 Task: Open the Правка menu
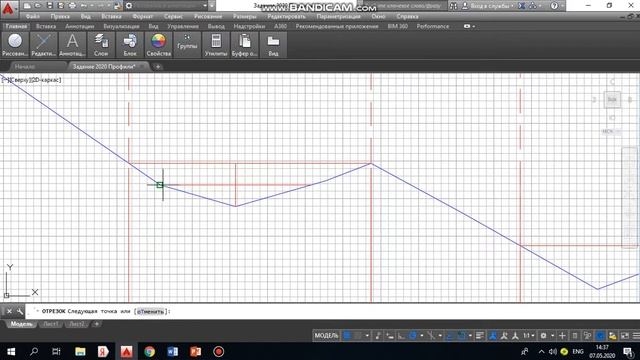point(60,17)
